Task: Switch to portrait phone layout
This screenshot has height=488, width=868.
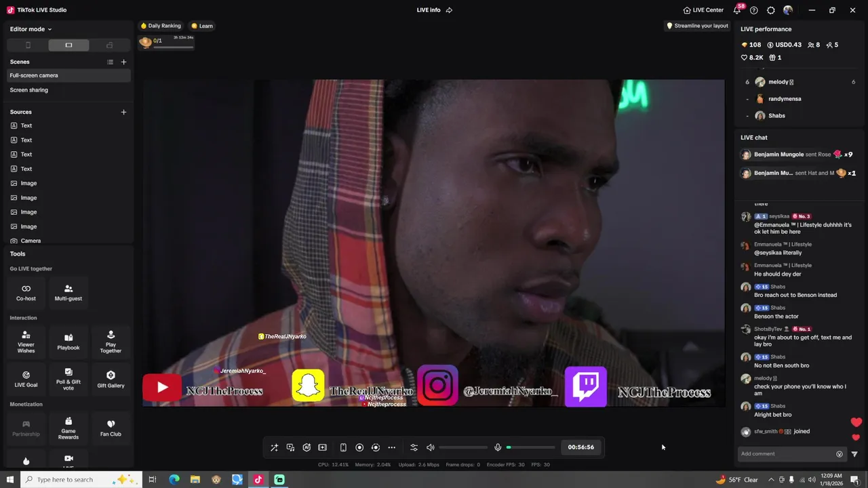Action: (x=28, y=45)
